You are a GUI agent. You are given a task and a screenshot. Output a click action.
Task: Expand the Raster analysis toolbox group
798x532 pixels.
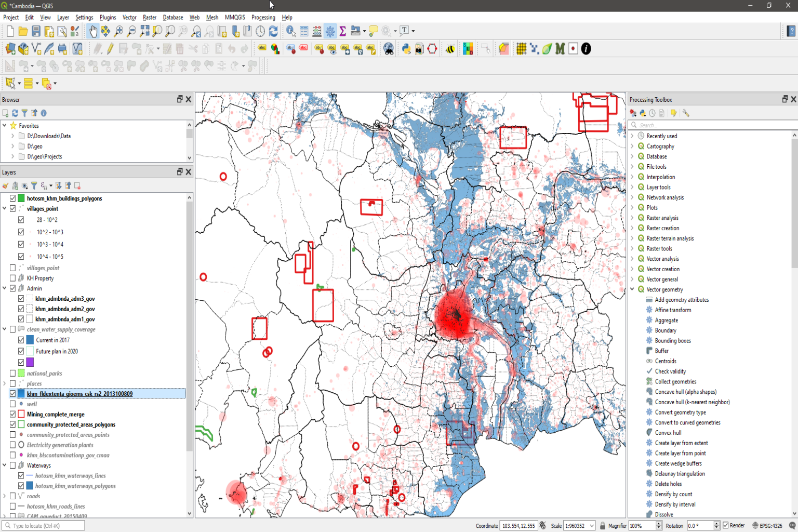pos(632,218)
